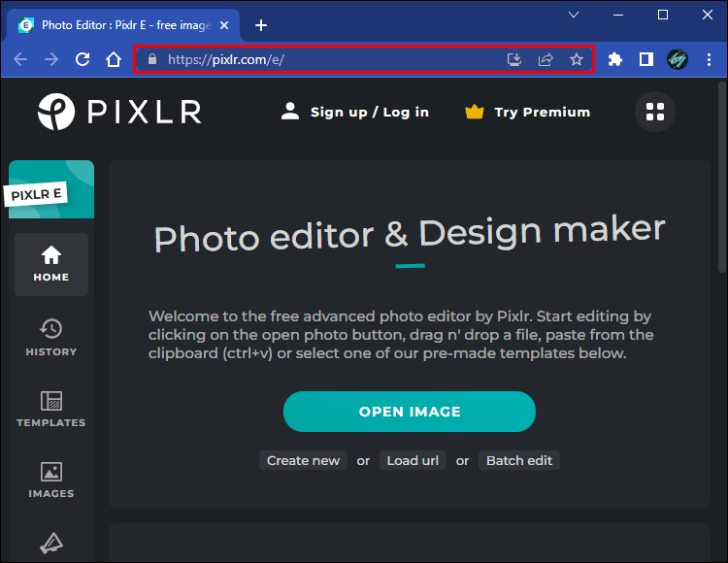Toggle the Chrome side panel
The height and width of the screenshot is (563, 728).
point(646,59)
